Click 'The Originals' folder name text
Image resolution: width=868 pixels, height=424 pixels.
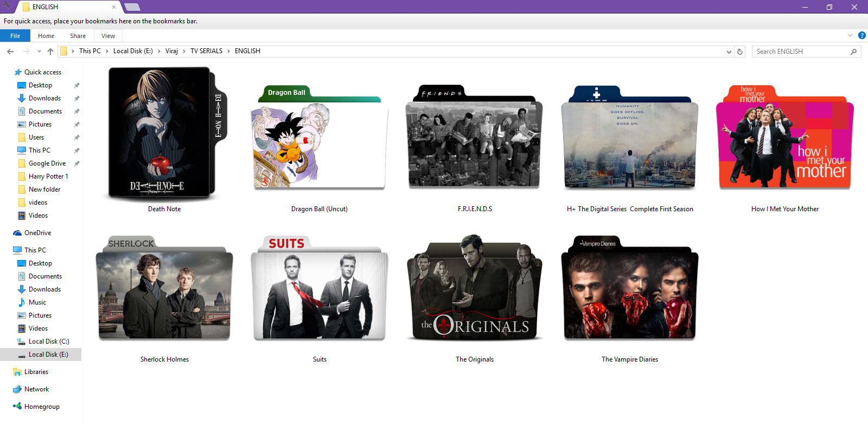coord(475,359)
